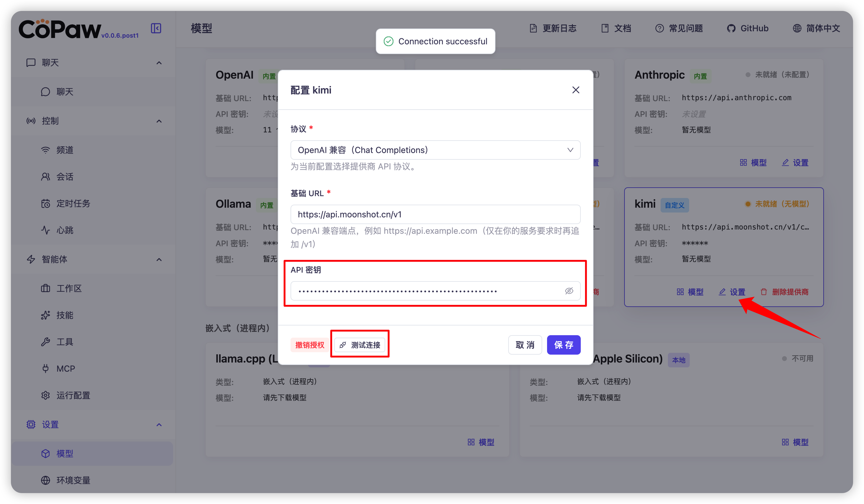Collapse the 聊天 sidebar section
The image size is (864, 504).
[159, 63]
